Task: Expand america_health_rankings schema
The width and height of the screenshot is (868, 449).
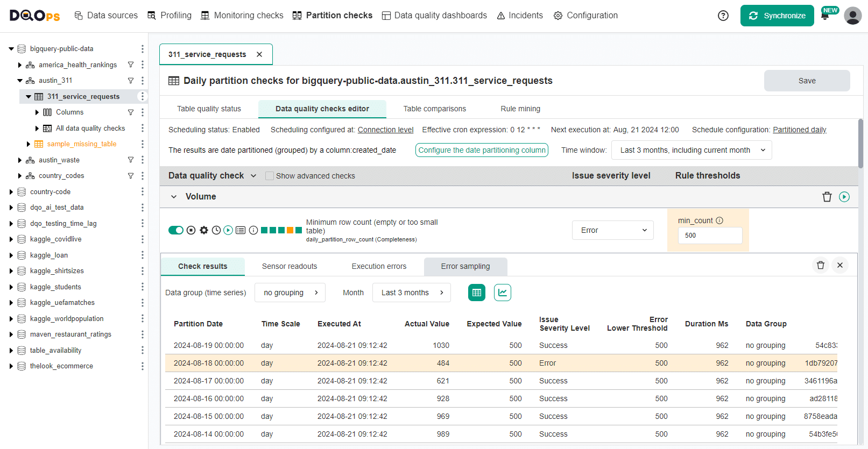Action: [x=20, y=65]
